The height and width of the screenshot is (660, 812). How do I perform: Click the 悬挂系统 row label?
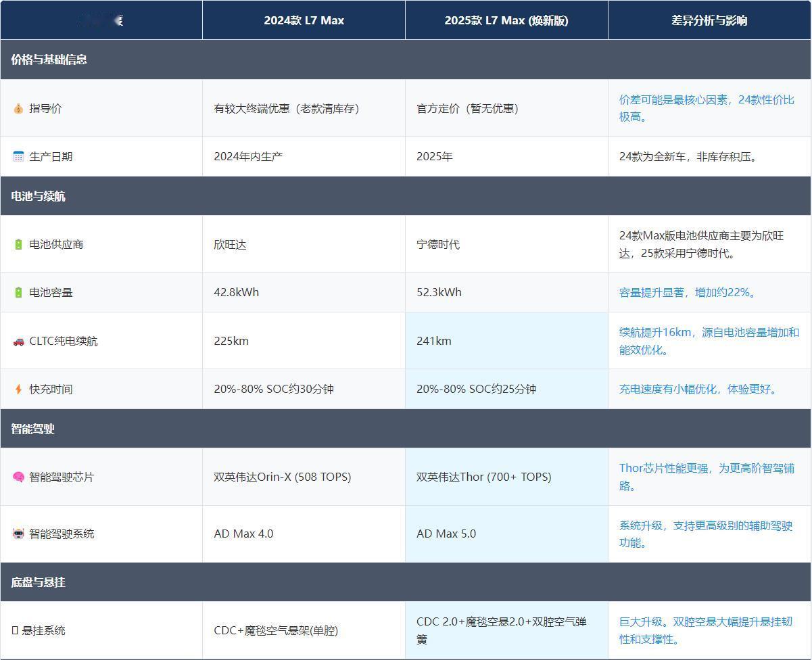[x=44, y=630]
